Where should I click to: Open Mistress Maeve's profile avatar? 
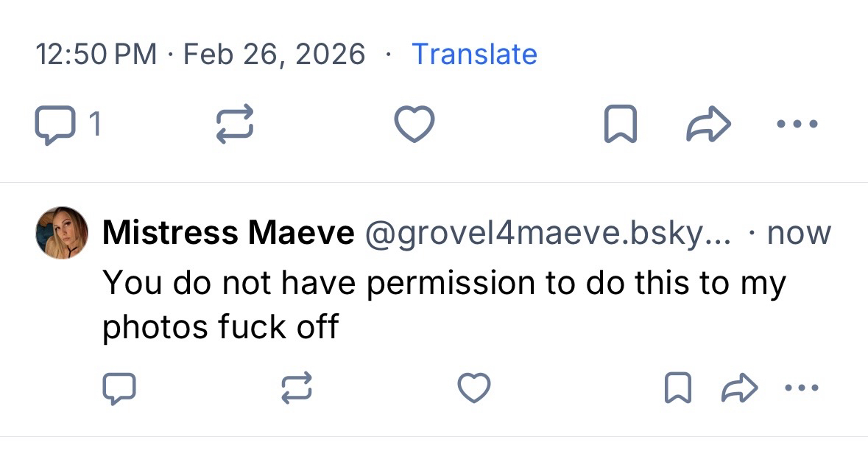click(x=62, y=233)
